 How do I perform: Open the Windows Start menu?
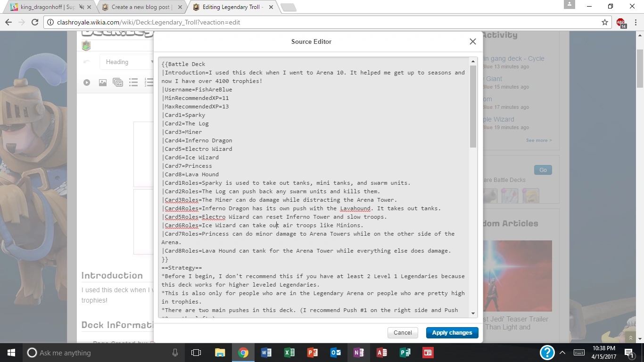coord(11,353)
